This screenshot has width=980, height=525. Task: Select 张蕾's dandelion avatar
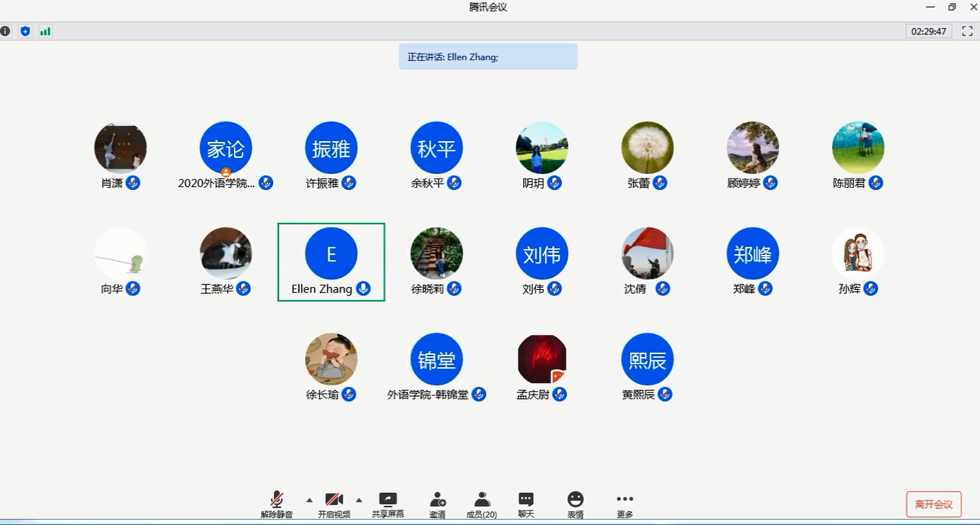647,148
